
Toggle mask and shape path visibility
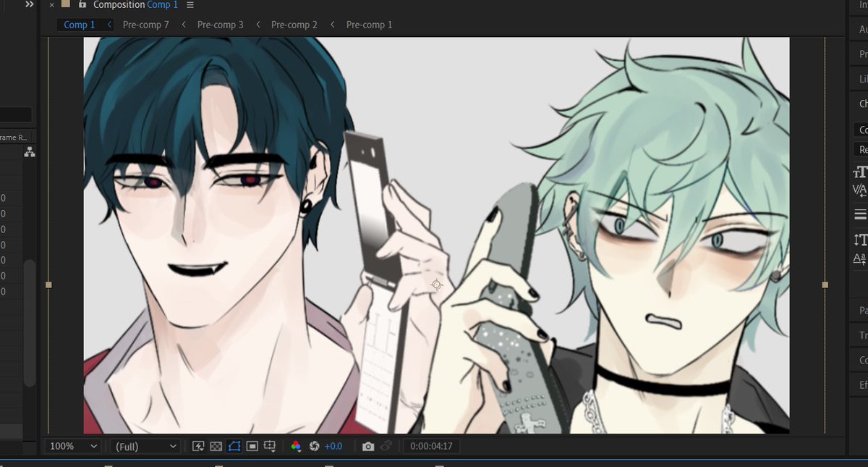234,447
